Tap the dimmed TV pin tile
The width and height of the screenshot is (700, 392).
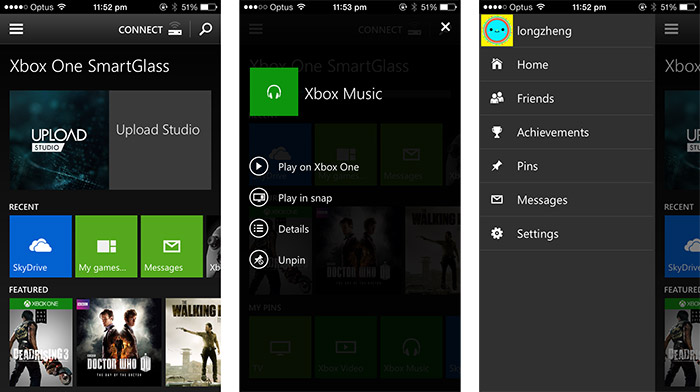click(280, 347)
